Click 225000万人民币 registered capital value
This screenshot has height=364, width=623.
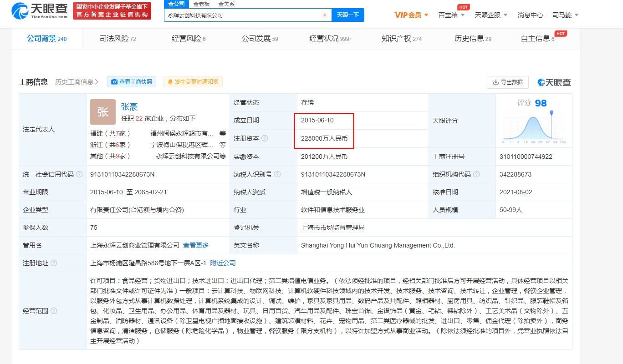324,138
